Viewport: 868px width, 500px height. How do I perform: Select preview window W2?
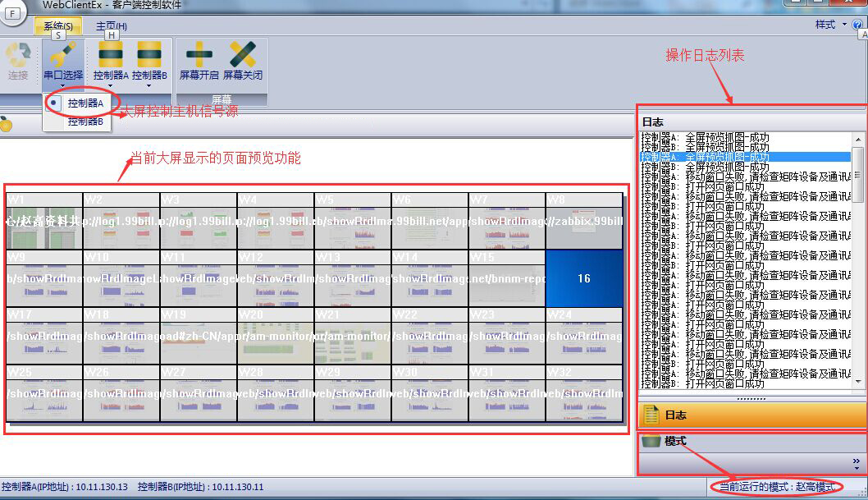[121, 221]
